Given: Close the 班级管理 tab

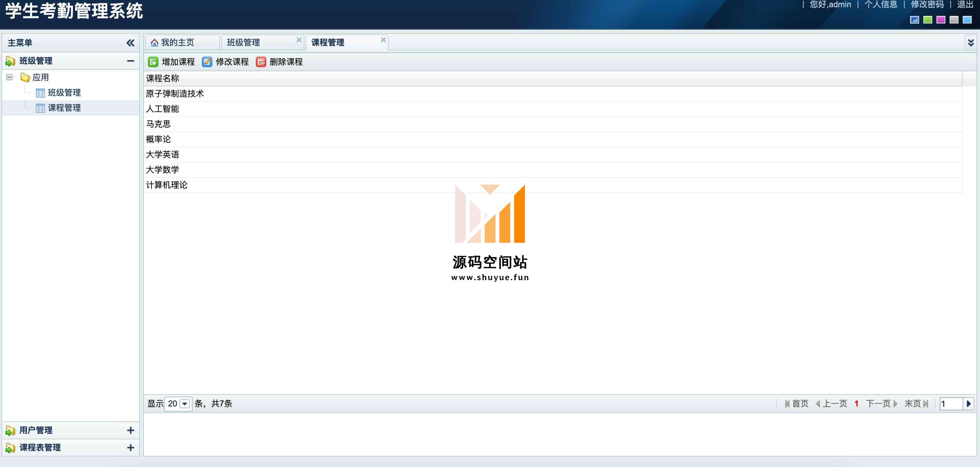Looking at the screenshot, I should (299, 39).
